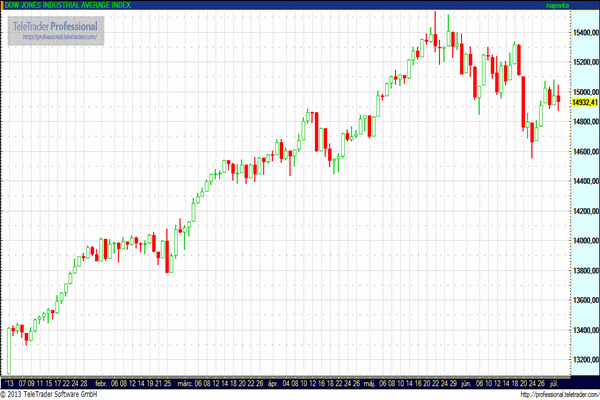Select the 'máj.' month marker on time axis

(x=369, y=382)
